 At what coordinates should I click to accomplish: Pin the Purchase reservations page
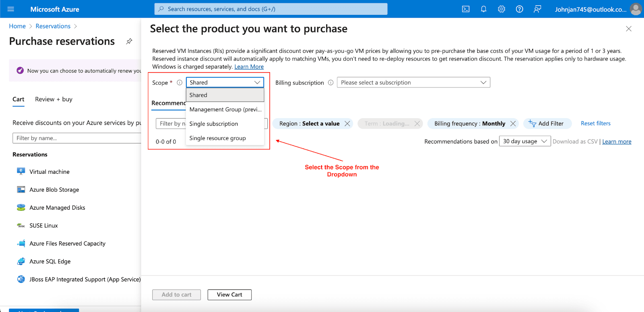coord(129,41)
